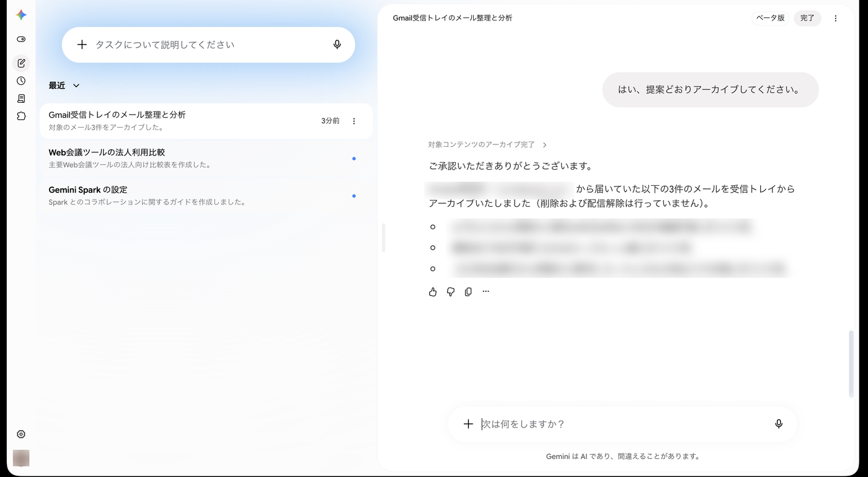Open the library book icon in sidebar
Screen dimensions: 868x477
tap(21, 98)
